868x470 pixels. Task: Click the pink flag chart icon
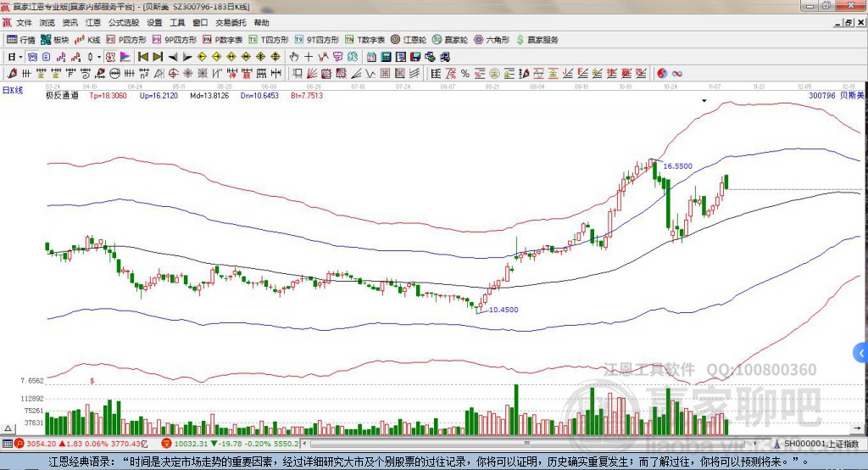point(125,57)
